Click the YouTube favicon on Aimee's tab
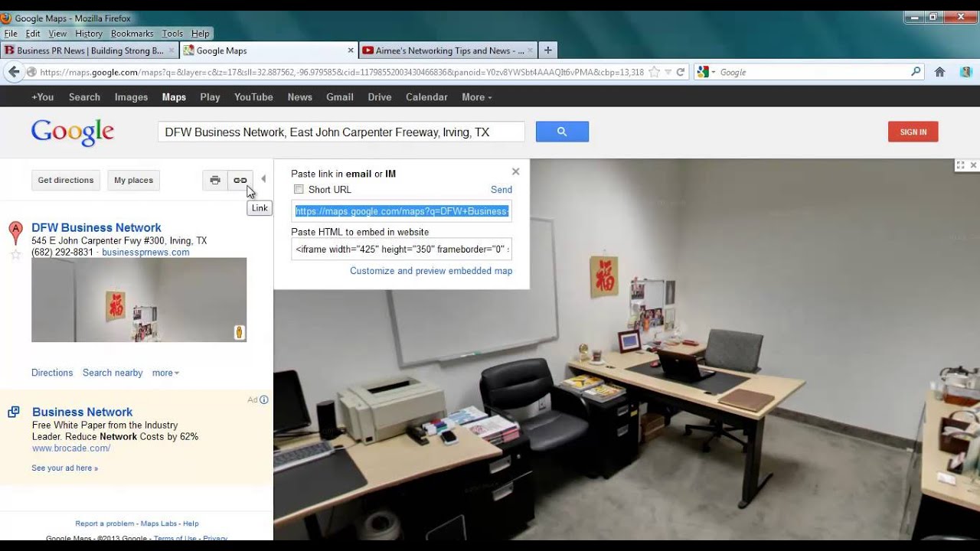Image resolution: width=980 pixels, height=551 pixels. pos(367,51)
